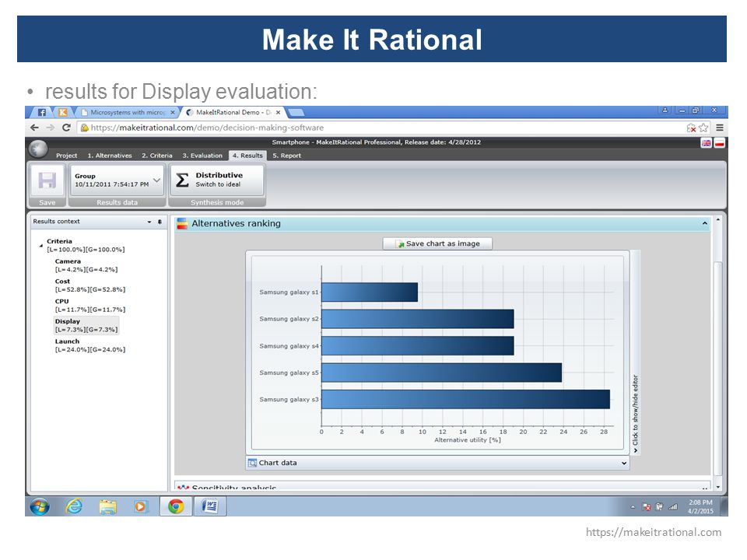
Task: Bookmark the page with the star icon
Action: click(x=703, y=128)
